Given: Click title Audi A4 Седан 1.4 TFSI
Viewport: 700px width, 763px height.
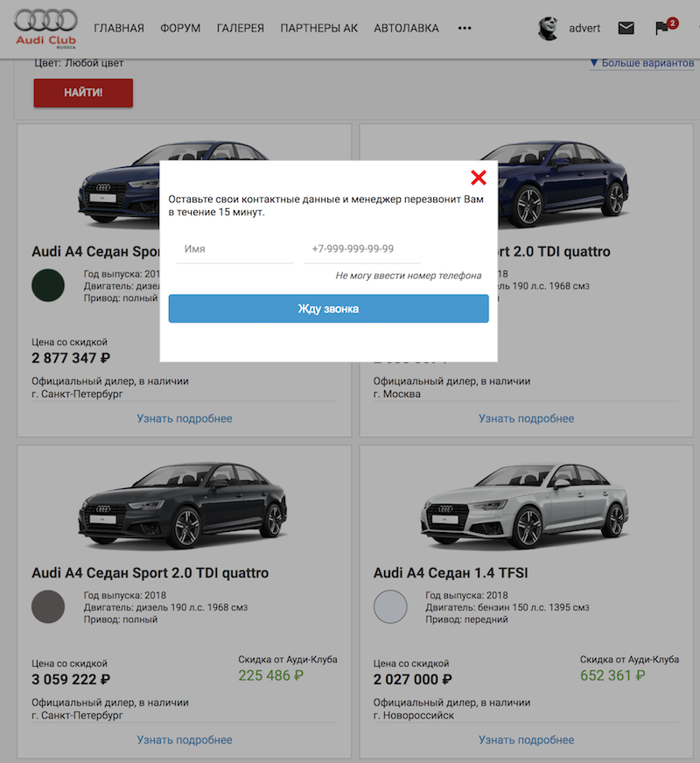Looking at the screenshot, I should coord(451,573).
